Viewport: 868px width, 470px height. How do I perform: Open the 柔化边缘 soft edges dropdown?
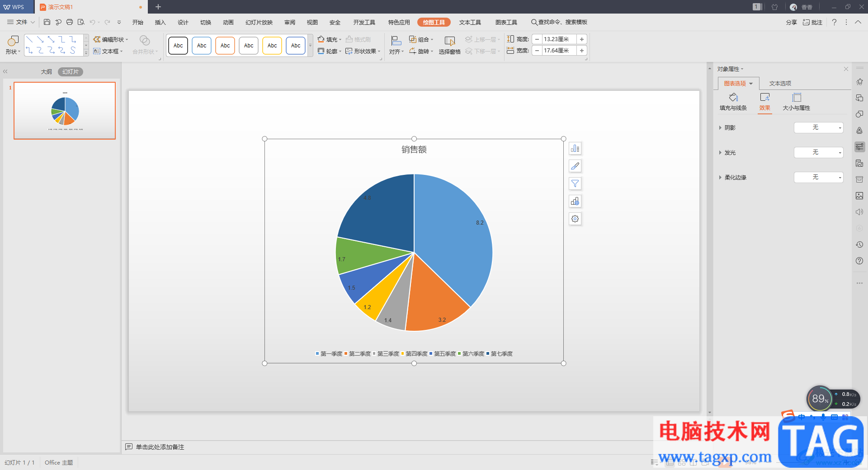click(819, 178)
